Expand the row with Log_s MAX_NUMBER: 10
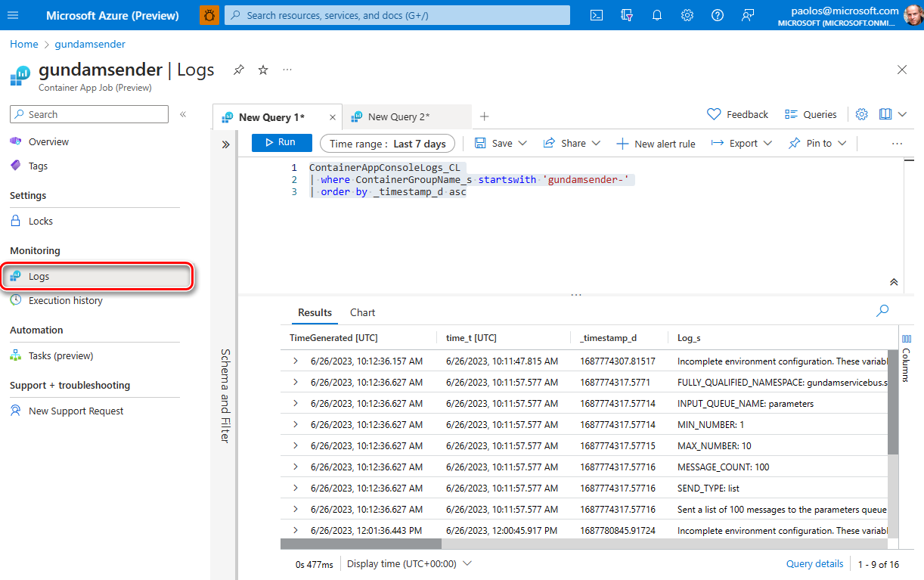This screenshot has width=924, height=580. [x=296, y=445]
